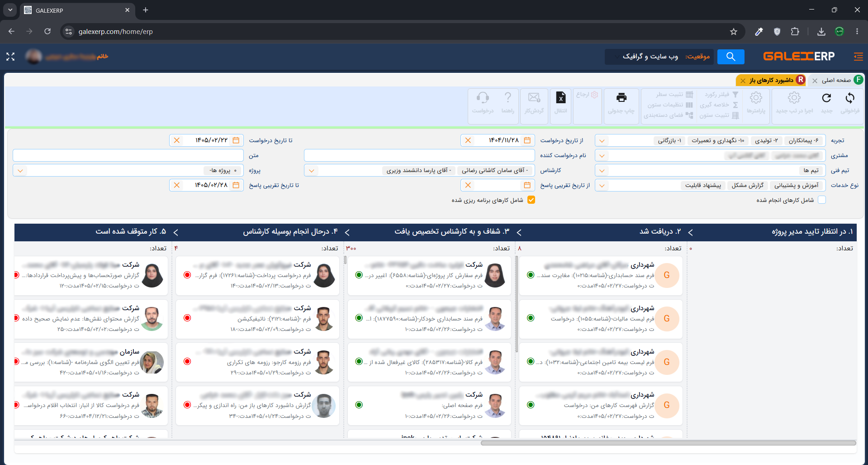Expand the نوع خدمات dropdown arrow
The width and height of the screenshot is (868, 465).
click(x=602, y=186)
